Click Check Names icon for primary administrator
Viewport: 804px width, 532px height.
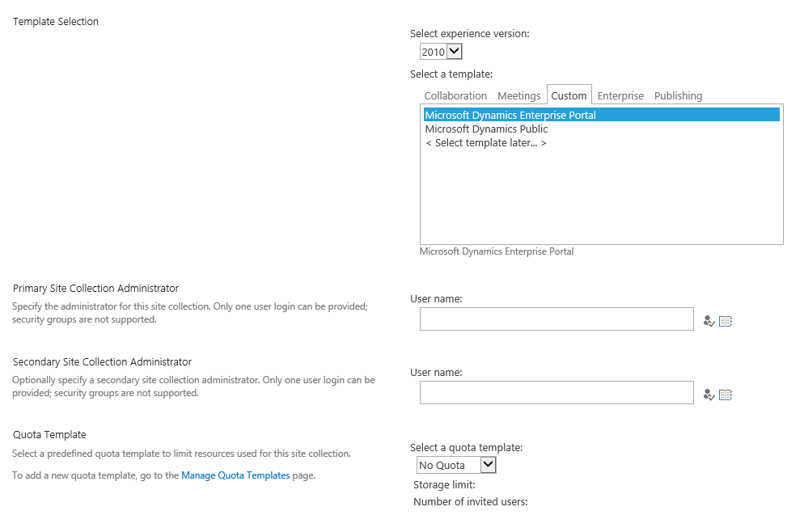(709, 321)
